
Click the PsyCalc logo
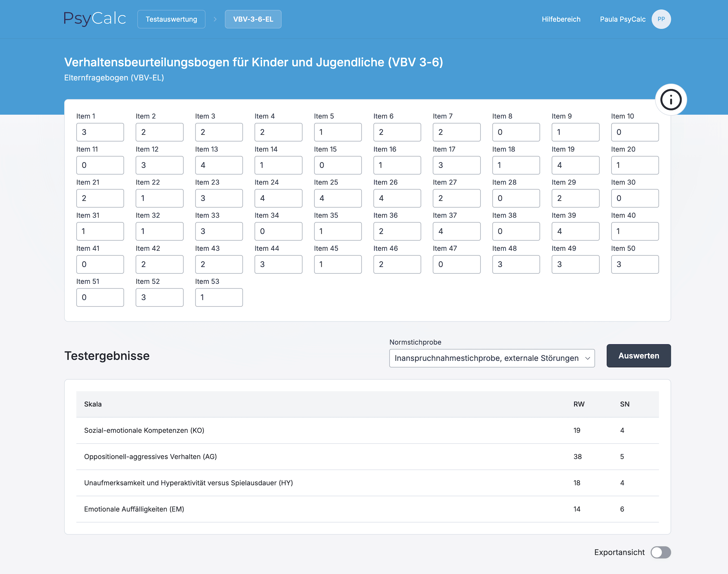pyautogui.click(x=95, y=19)
